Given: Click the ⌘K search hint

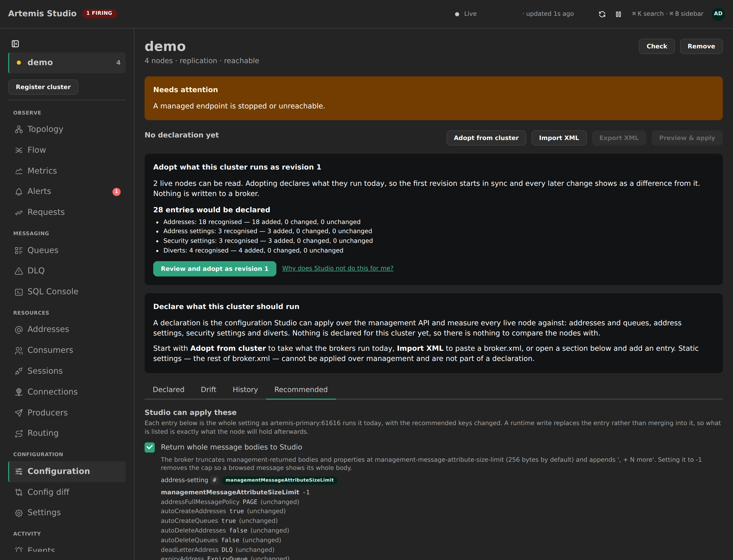Looking at the screenshot, I should click(648, 14).
